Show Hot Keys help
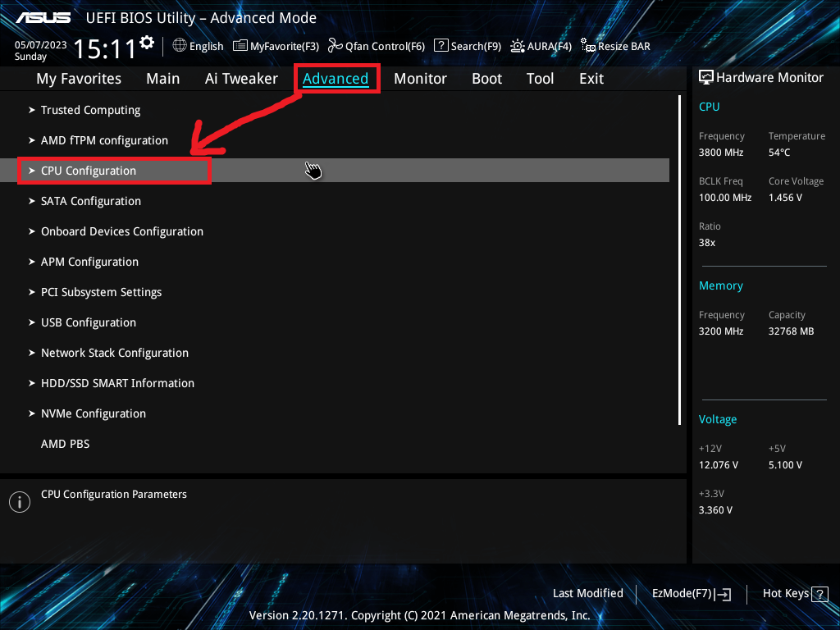This screenshot has height=630, width=840. tap(785, 594)
